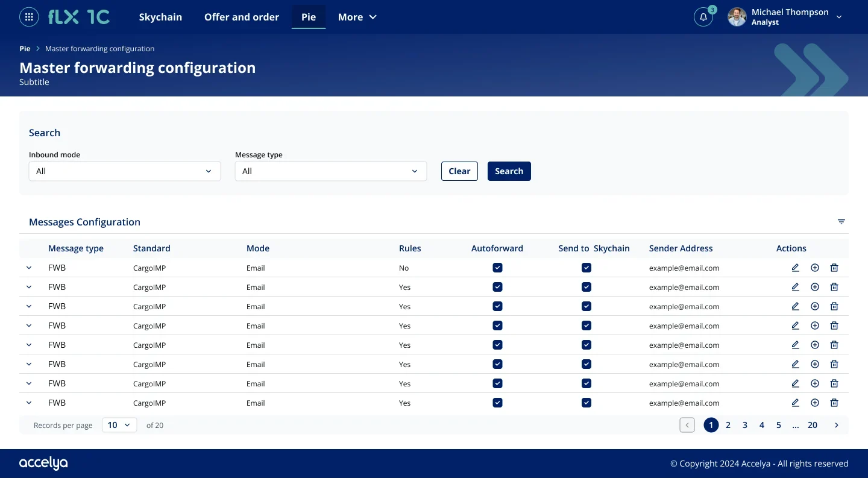Go to page 2 in pagination
Image resolution: width=868 pixels, height=478 pixels.
tap(728, 425)
